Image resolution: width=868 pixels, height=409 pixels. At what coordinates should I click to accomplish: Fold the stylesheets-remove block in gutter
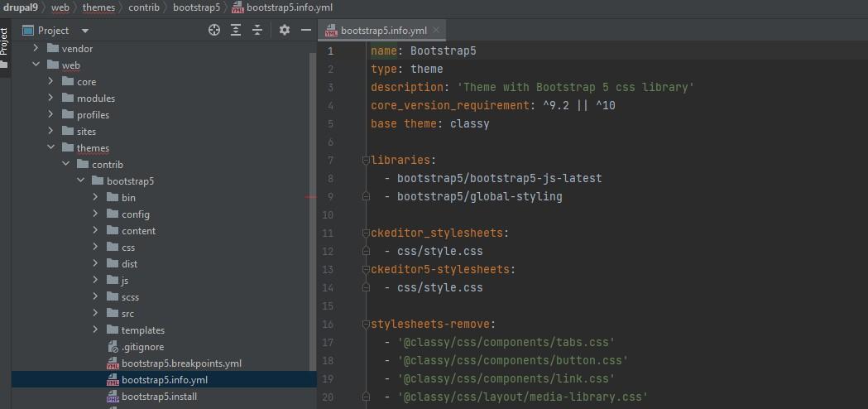[x=366, y=325]
